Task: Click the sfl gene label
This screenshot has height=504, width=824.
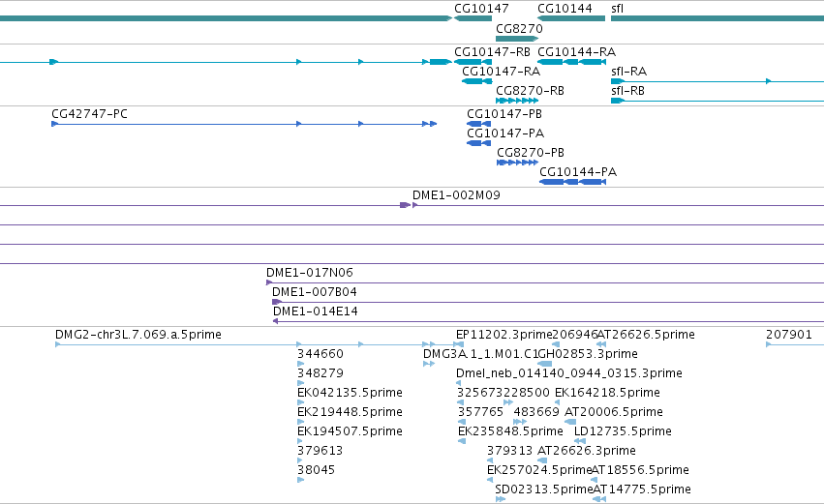Action: pyautogui.click(x=617, y=9)
